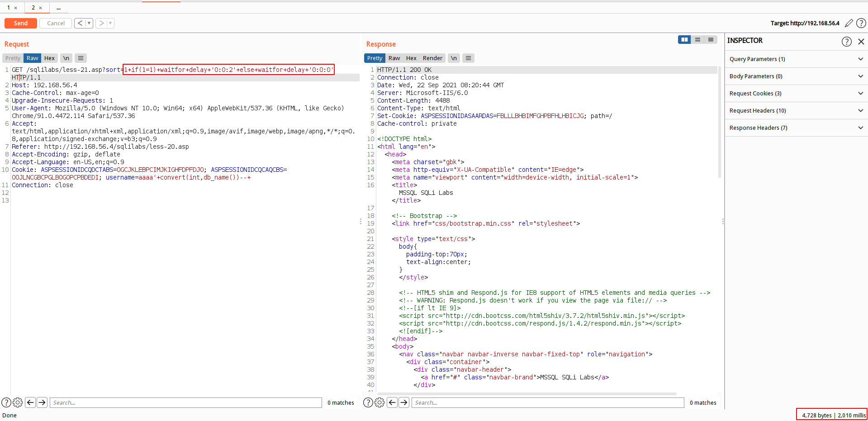Go to previous request in history
Screen dimensions: 868x421
[x=80, y=23]
